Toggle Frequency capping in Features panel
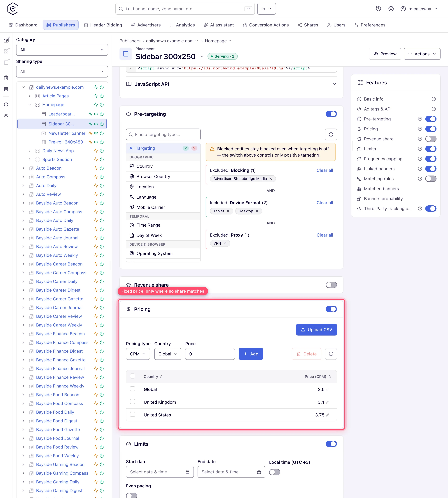The width and height of the screenshot is (448, 498). click(431, 159)
